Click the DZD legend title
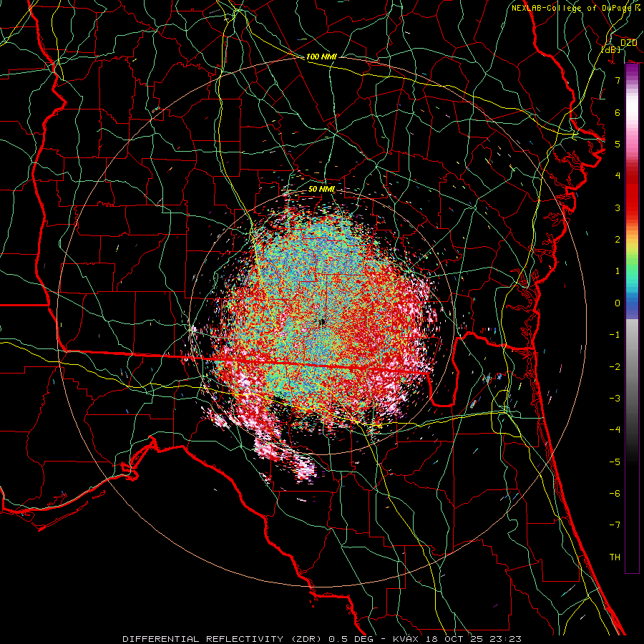 pos(628,43)
